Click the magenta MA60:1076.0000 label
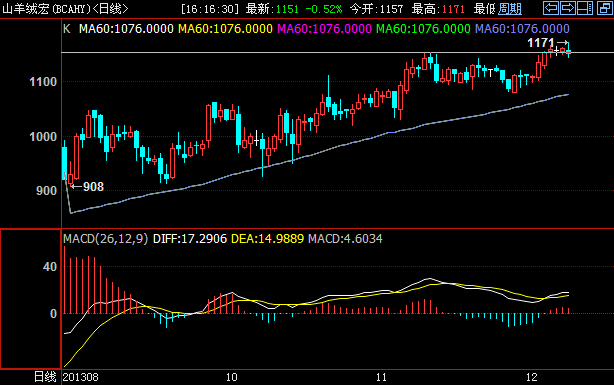 coord(324,29)
